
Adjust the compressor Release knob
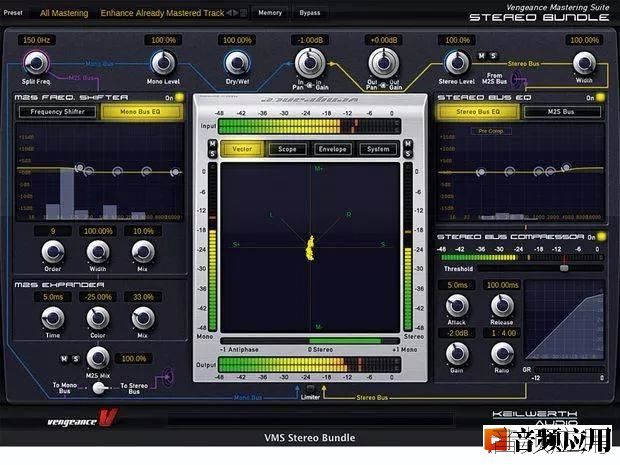[x=502, y=306]
